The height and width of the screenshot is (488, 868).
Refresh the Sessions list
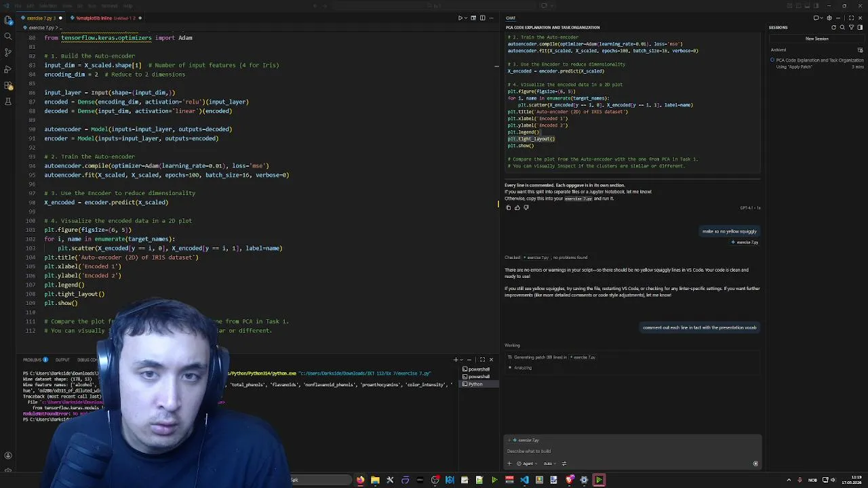(834, 27)
